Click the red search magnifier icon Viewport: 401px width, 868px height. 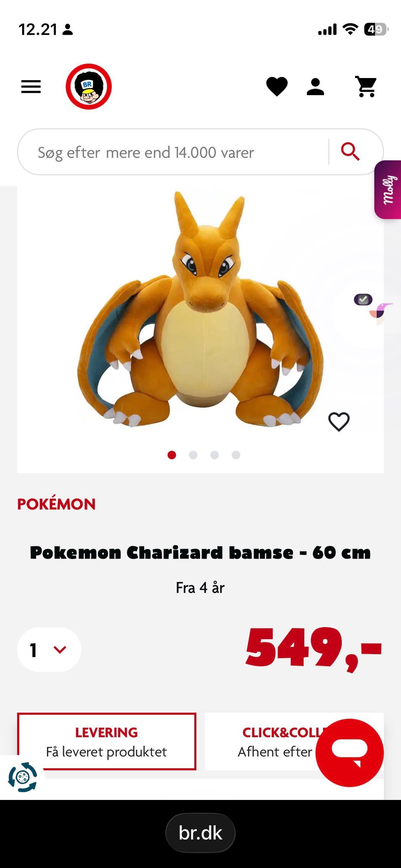(x=350, y=152)
